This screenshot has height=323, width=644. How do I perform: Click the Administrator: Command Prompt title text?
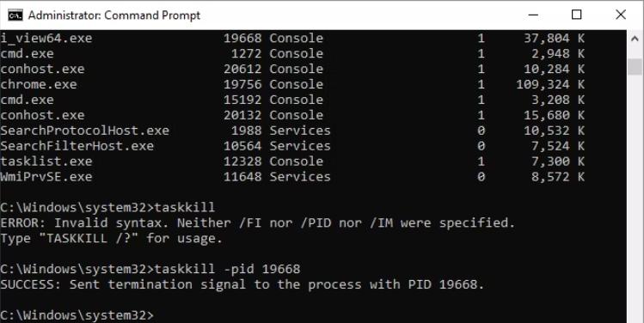(114, 15)
